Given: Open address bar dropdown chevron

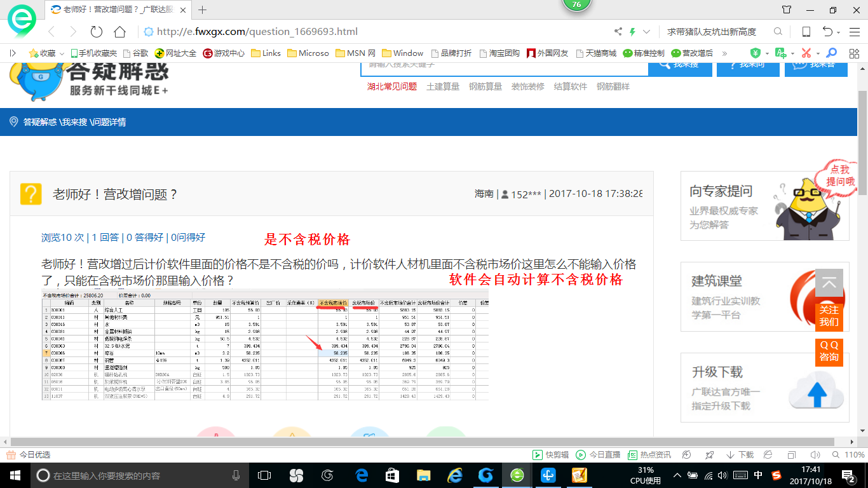Looking at the screenshot, I should coord(647,32).
